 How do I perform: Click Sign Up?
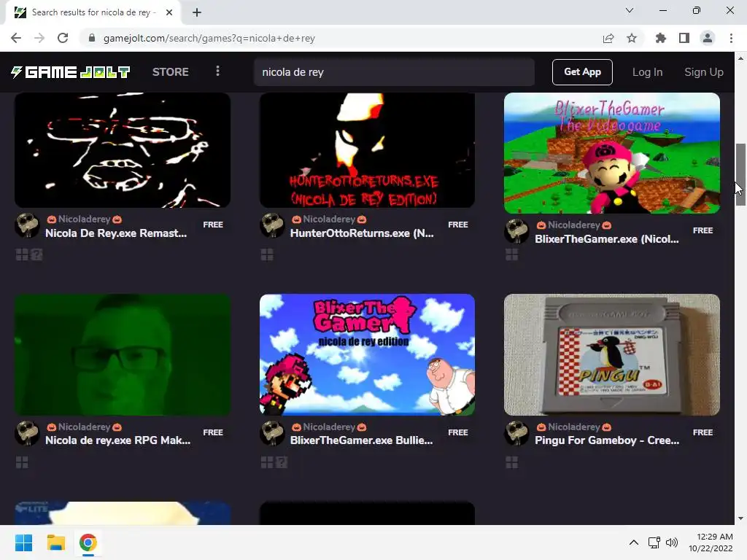(x=704, y=72)
